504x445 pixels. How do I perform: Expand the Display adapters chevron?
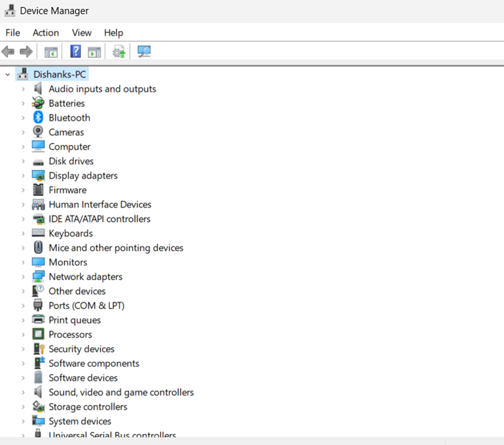click(23, 176)
